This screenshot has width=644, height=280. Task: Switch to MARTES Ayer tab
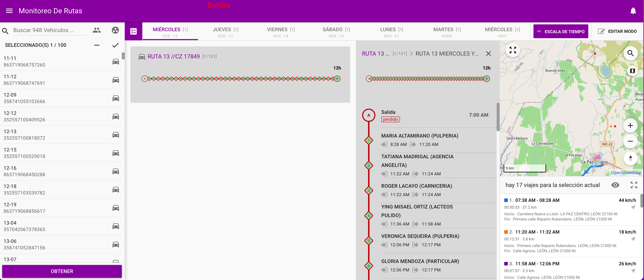(x=447, y=32)
